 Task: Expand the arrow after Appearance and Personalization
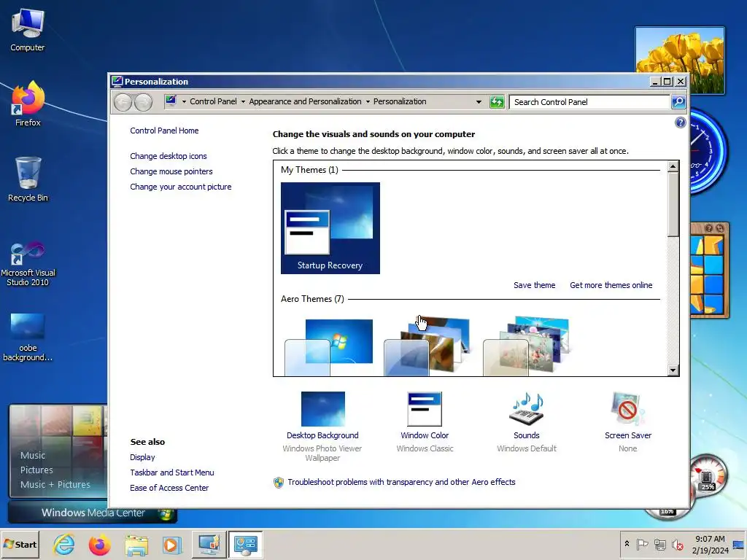pos(368,102)
